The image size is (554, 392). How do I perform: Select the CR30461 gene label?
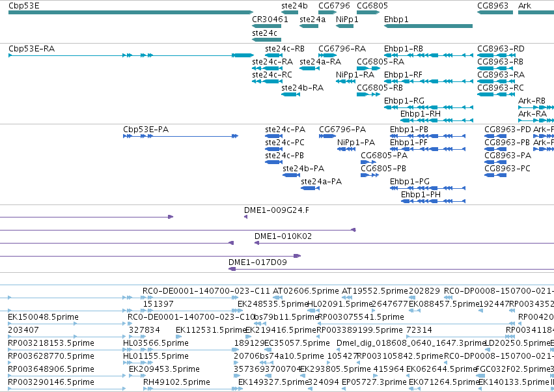point(270,20)
